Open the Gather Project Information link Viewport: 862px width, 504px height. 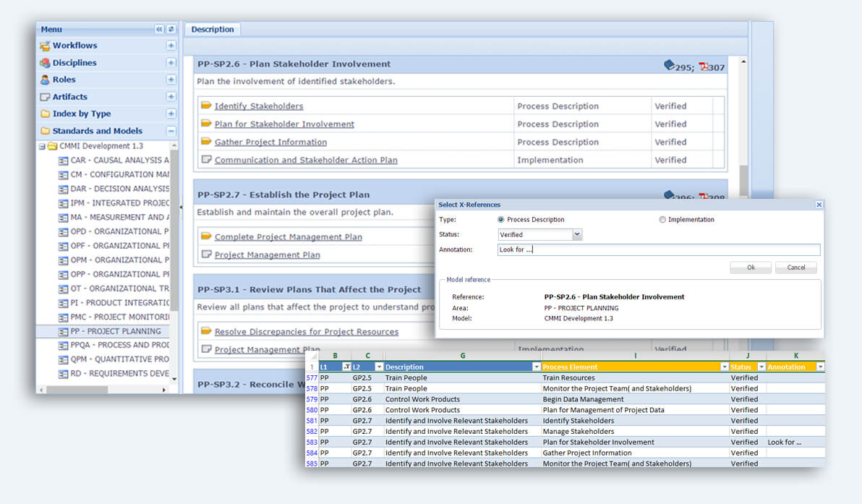pyautogui.click(x=270, y=142)
